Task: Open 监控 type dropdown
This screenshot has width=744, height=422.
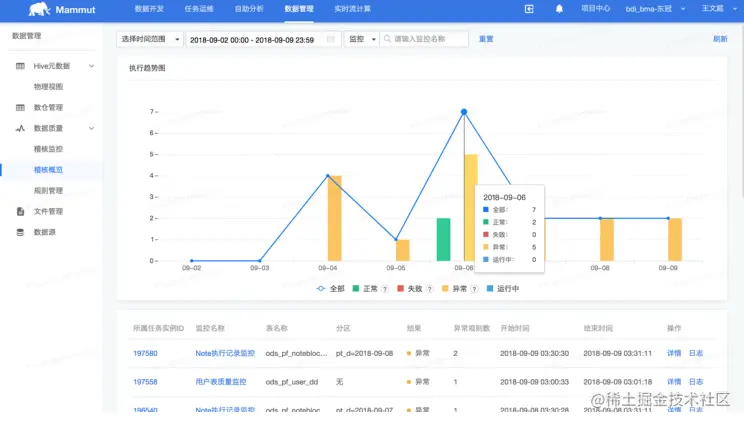Action: 362,39
